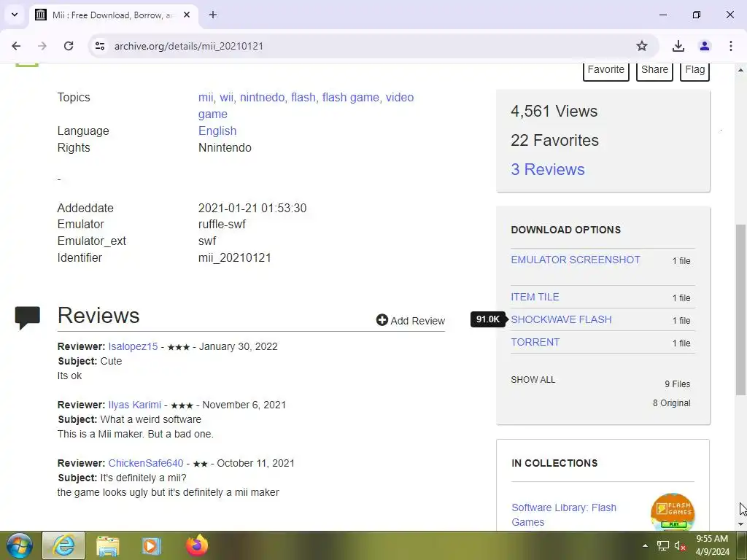This screenshot has height=560, width=747.
Task: Click '4,561 Views' text
Action: point(554,112)
